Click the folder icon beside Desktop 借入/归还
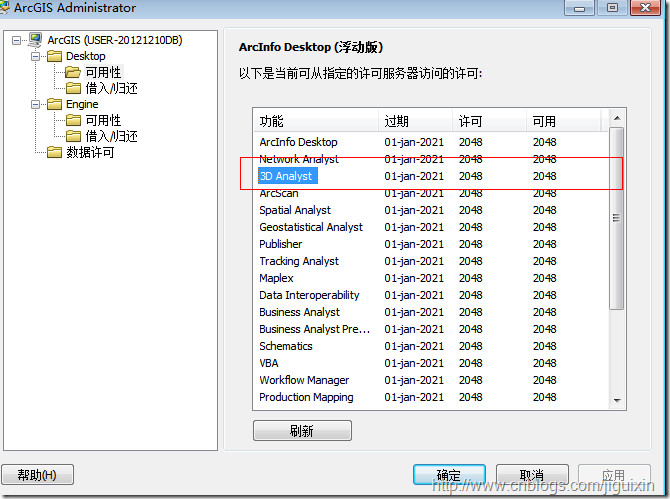The image size is (670, 499). pos(73,88)
